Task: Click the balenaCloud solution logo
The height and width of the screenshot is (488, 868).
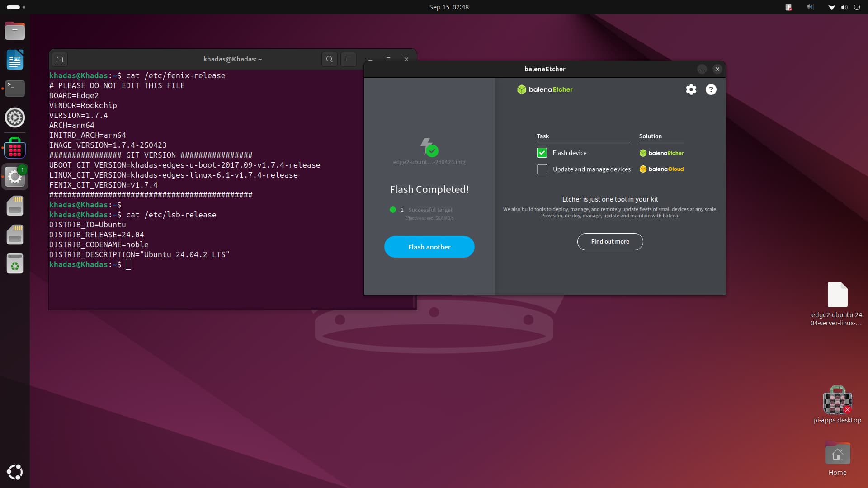Action: [x=661, y=169]
